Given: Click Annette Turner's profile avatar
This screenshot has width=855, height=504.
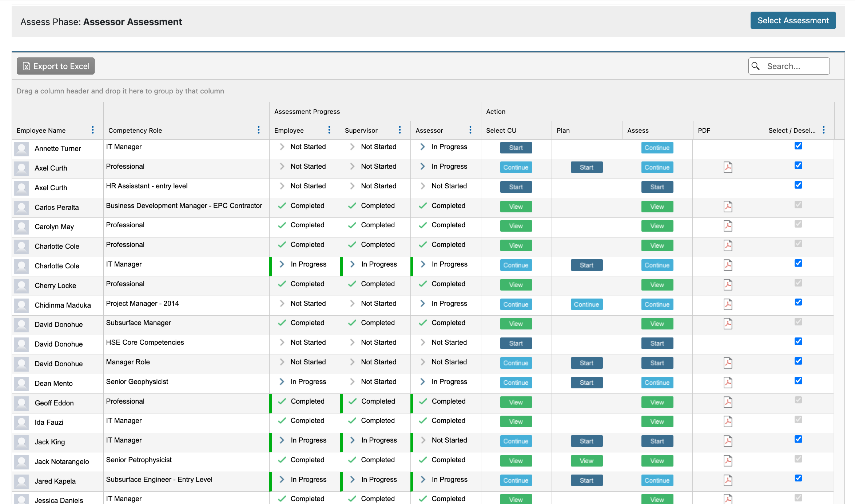Looking at the screenshot, I should coord(21,149).
